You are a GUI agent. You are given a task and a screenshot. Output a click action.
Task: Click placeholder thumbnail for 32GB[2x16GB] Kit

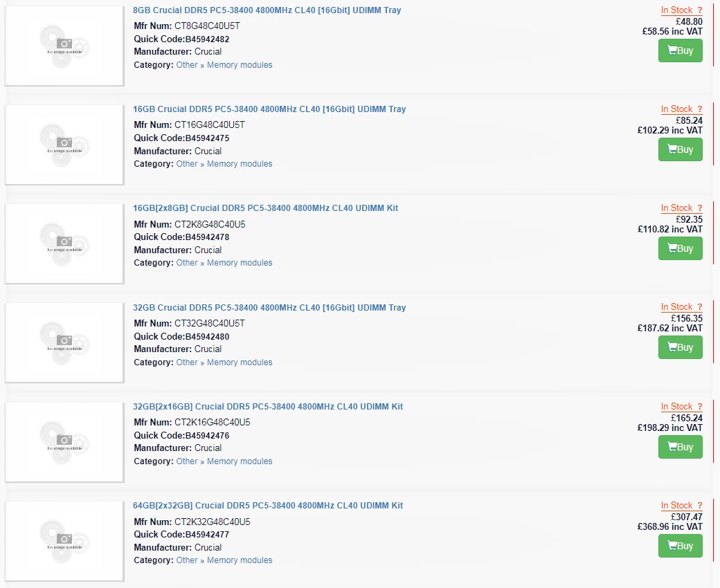tap(64, 442)
